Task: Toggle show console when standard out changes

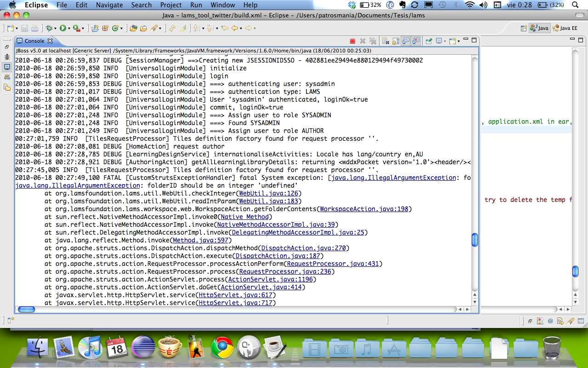Action: tap(406, 41)
